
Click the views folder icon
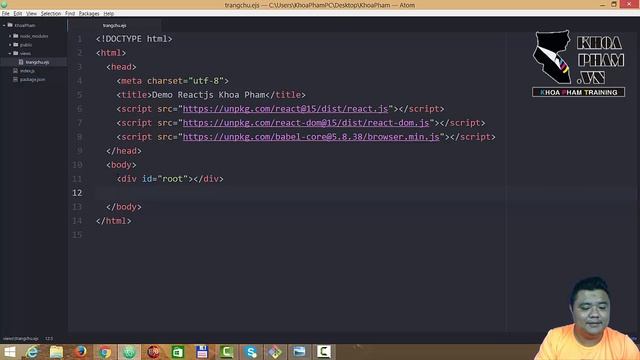pos(16,53)
